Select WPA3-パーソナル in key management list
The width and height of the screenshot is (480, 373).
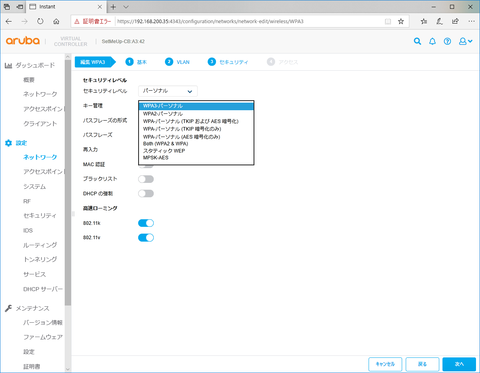tap(196, 106)
